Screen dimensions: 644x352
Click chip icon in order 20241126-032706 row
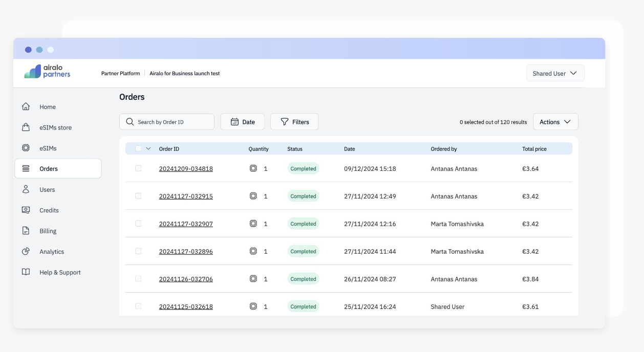tap(253, 279)
